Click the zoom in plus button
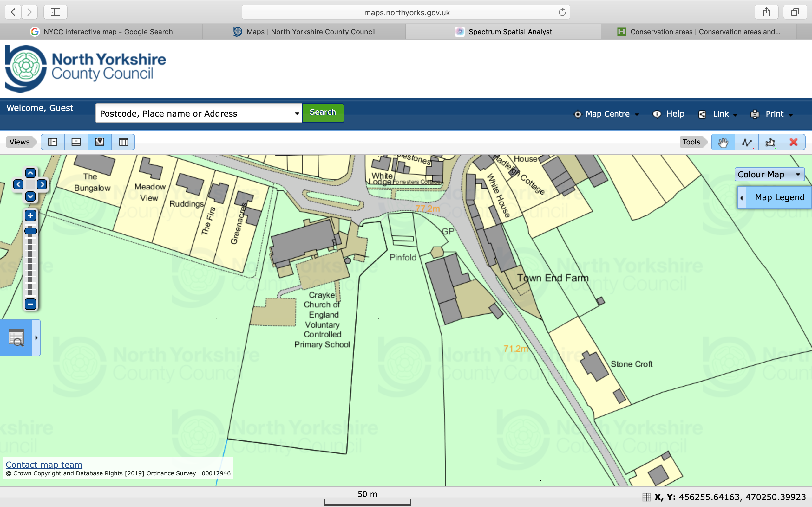 point(30,215)
